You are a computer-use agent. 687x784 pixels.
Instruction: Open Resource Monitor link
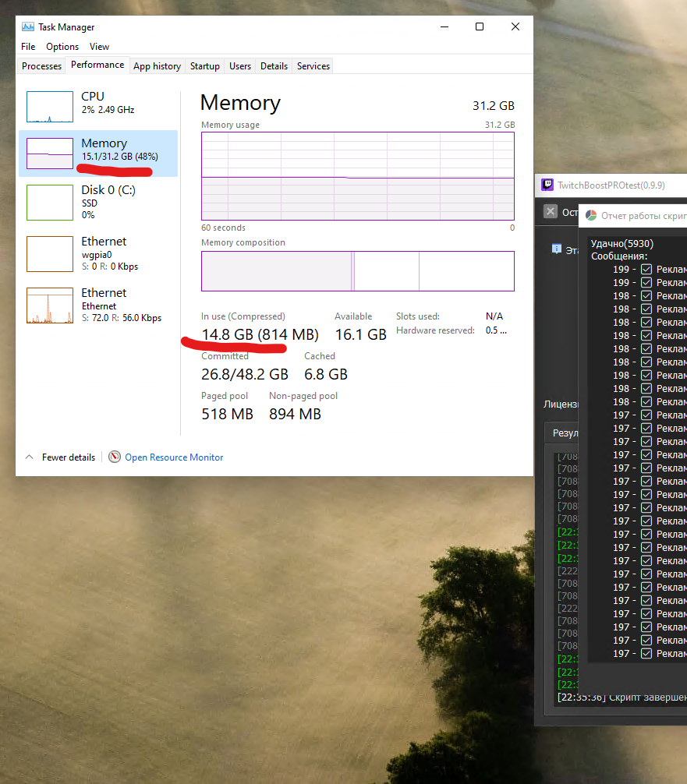point(174,457)
